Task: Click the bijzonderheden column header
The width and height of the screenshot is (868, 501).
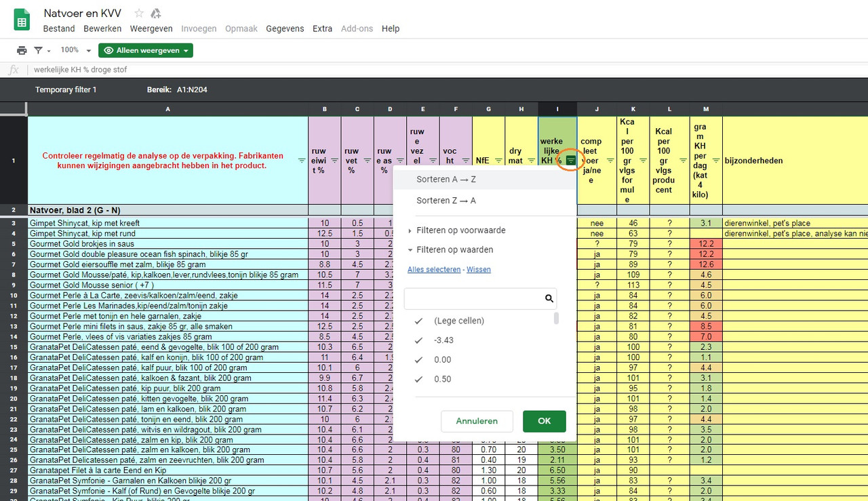Action: [795, 161]
